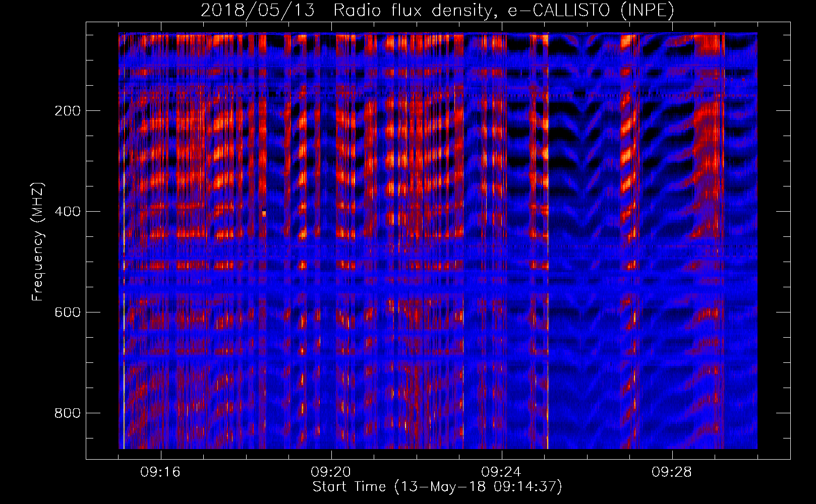816x504 pixels.
Task: Click the 800 frequency tick label
Action: (67, 413)
